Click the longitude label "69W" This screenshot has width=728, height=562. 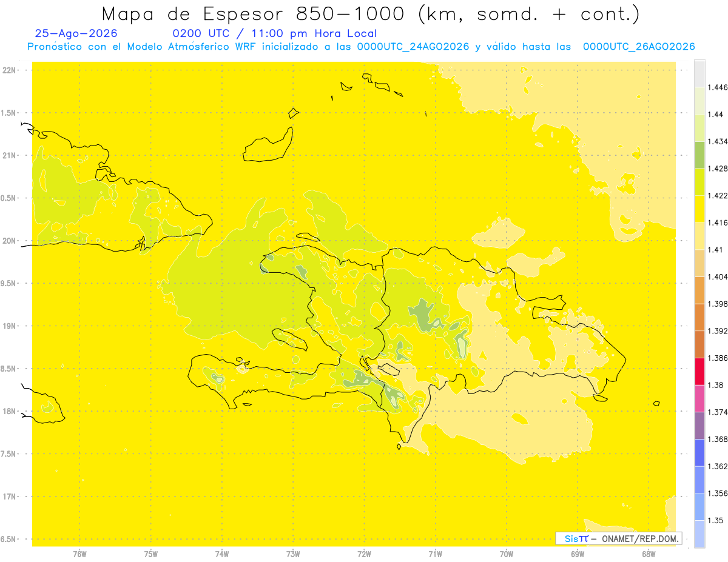pyautogui.click(x=578, y=554)
